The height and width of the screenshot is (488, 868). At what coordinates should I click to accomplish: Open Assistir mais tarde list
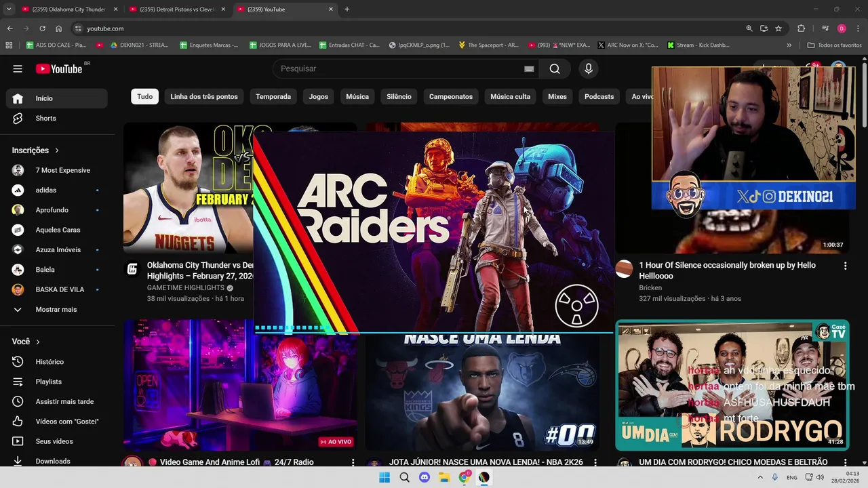pos(57,401)
